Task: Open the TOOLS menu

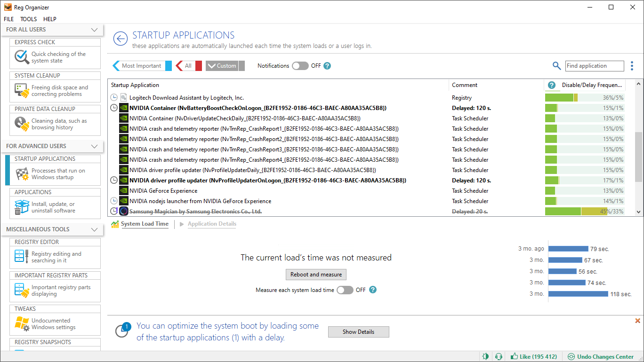Action: pos(28,19)
